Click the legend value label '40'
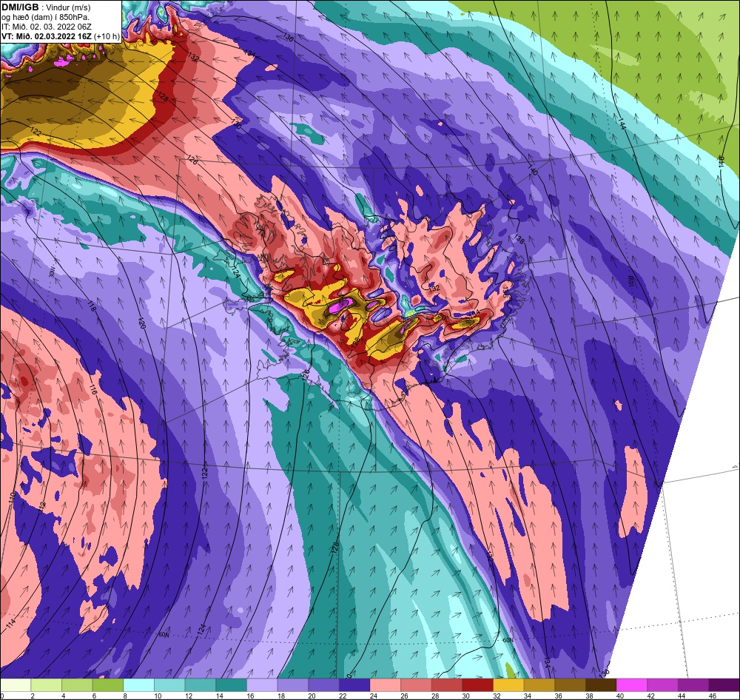Image resolution: width=740 pixels, height=700 pixels. 619,696
